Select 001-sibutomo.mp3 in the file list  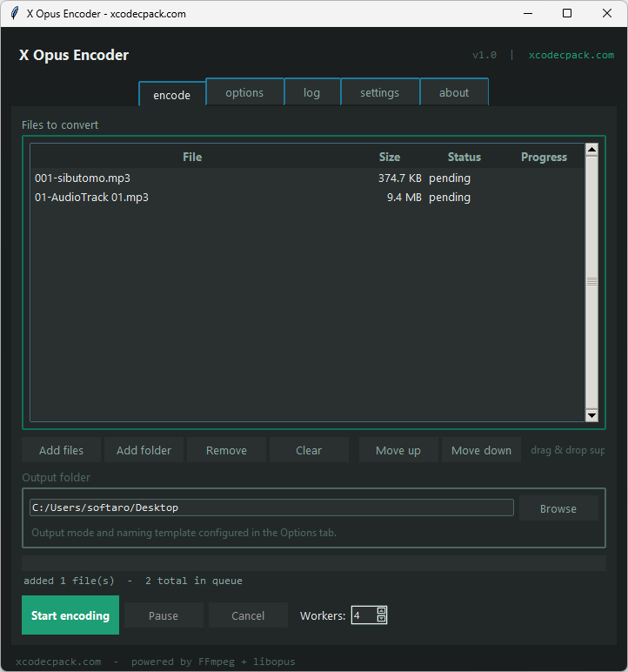click(x=83, y=178)
